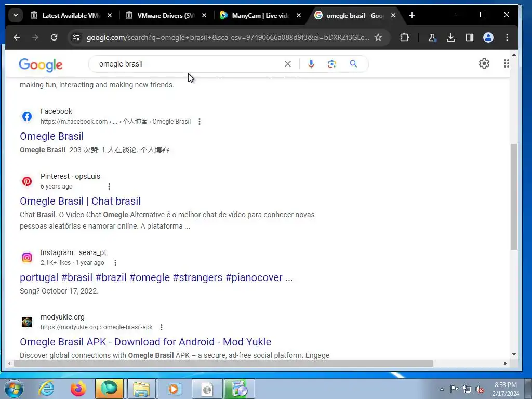Launch Internet Explorer from taskbar
The width and height of the screenshot is (532, 399).
click(x=46, y=389)
